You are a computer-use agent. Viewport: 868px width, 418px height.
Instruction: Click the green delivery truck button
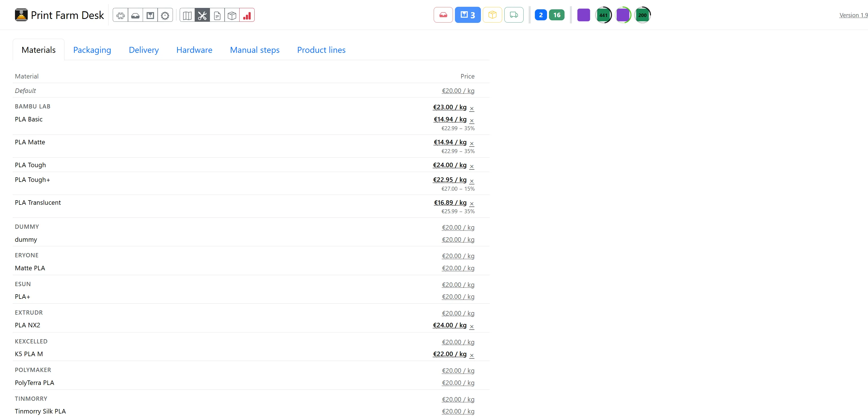click(514, 15)
